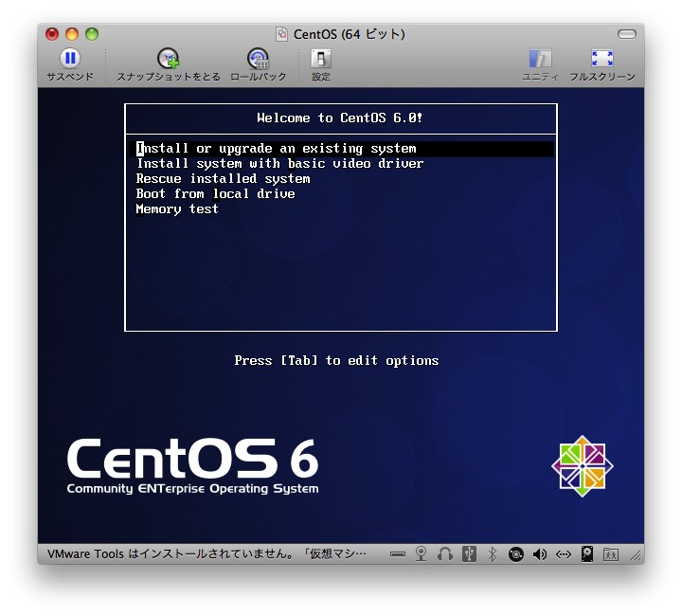682x616 pixels.
Task: Zoom the window with green button
Action: (x=92, y=34)
